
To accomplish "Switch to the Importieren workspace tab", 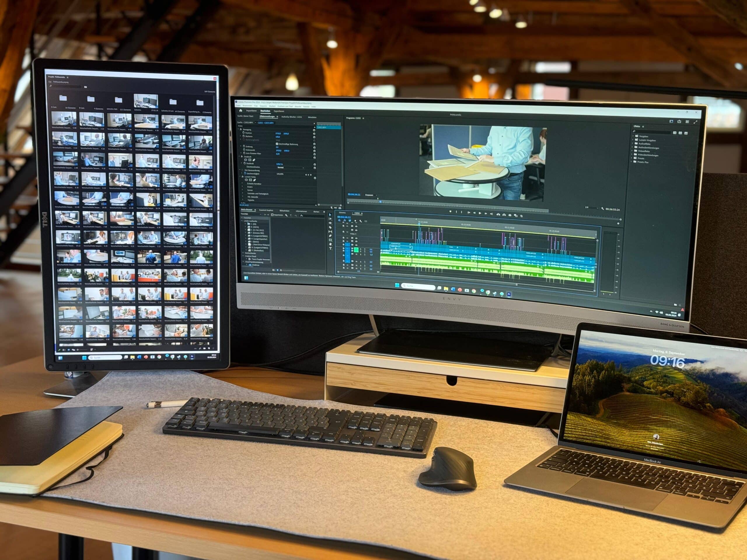I will click(251, 111).
